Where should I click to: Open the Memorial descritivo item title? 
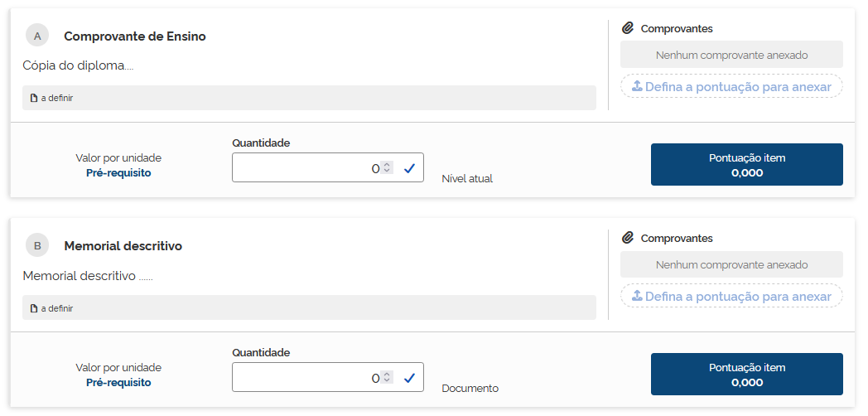tap(123, 246)
